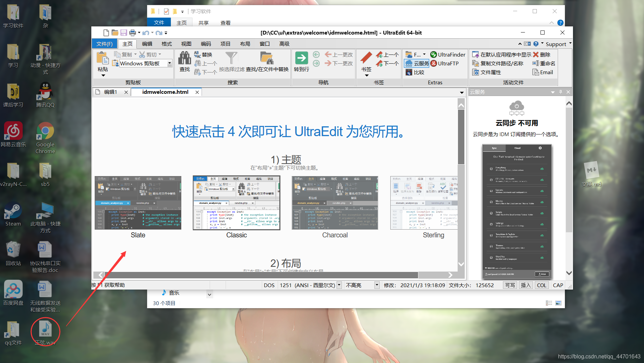This screenshot has height=363, width=644.
Task: Collapse the ribbon with the up arrow
Action: (520, 44)
